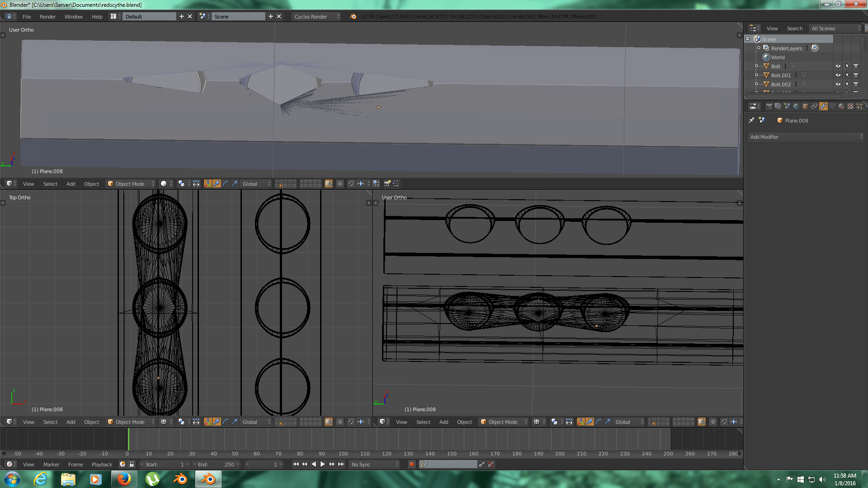Viewport: 868px width, 488px height.
Task: Collapse the Scene tree item
Action: pyautogui.click(x=748, y=39)
